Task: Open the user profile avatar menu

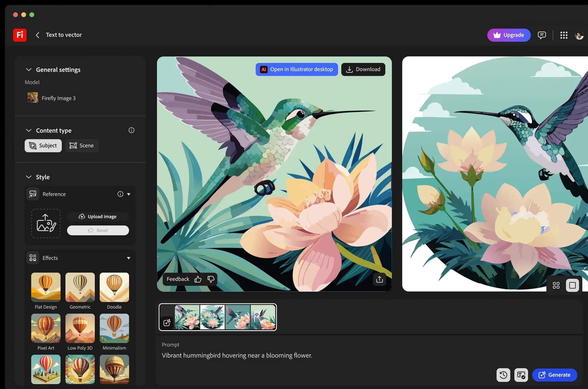Action: [579, 35]
